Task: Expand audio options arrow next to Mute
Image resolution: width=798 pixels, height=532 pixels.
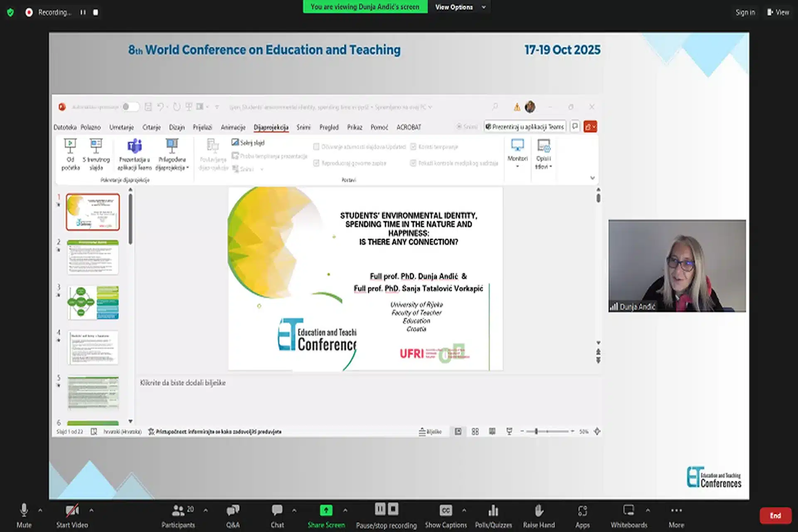Action: click(40, 510)
